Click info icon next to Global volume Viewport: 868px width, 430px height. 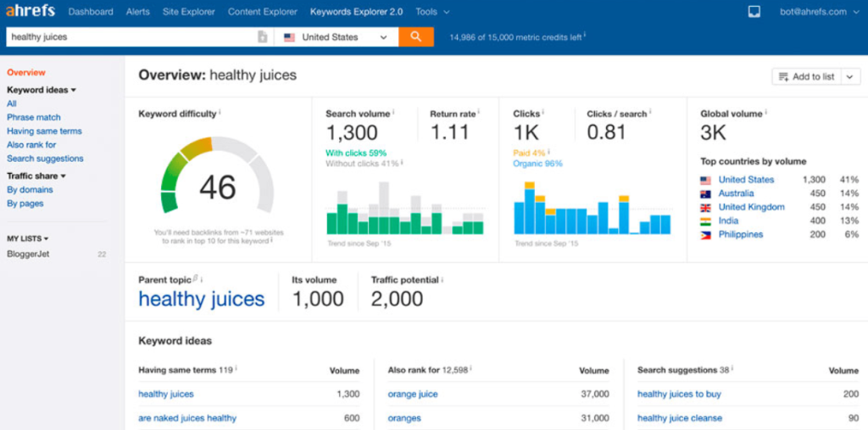766,113
